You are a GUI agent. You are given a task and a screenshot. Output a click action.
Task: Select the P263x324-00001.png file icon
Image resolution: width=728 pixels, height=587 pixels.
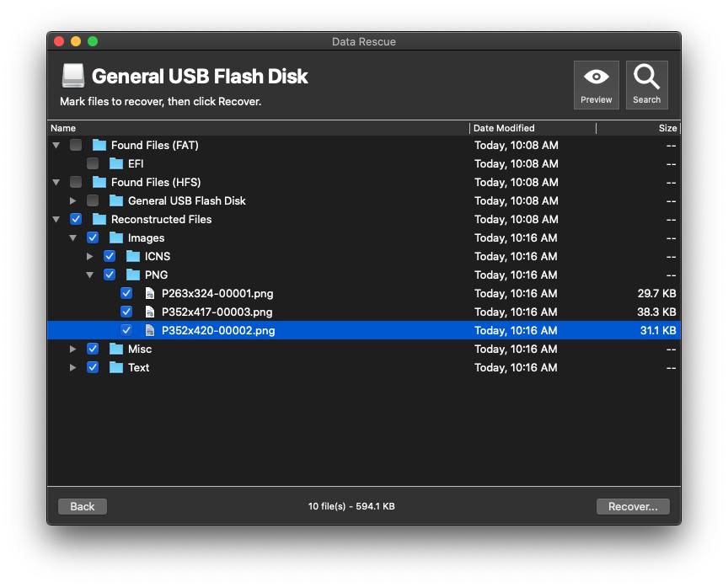pyautogui.click(x=150, y=294)
